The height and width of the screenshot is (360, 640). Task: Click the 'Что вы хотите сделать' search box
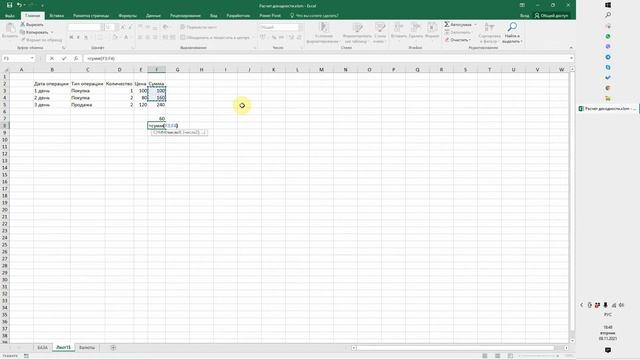[314, 16]
